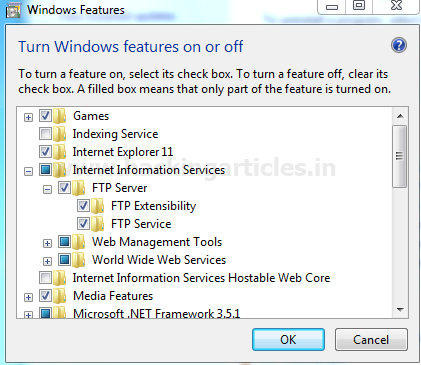Collapse the Internet Information Services node
421x365 pixels.
click(28, 172)
